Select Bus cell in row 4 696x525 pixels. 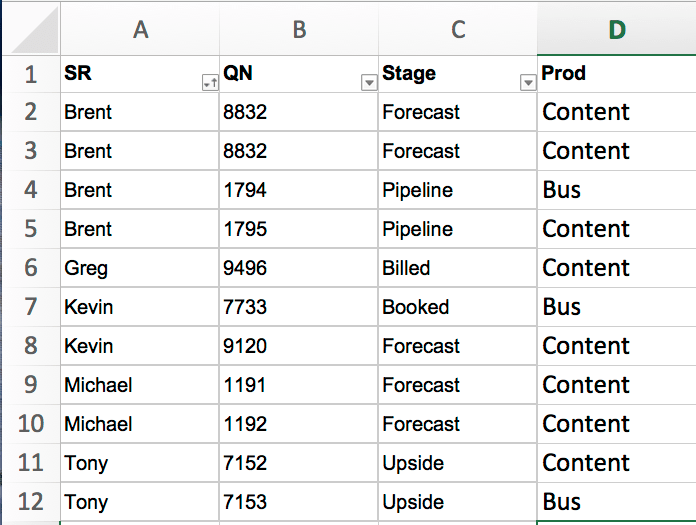tap(617, 190)
